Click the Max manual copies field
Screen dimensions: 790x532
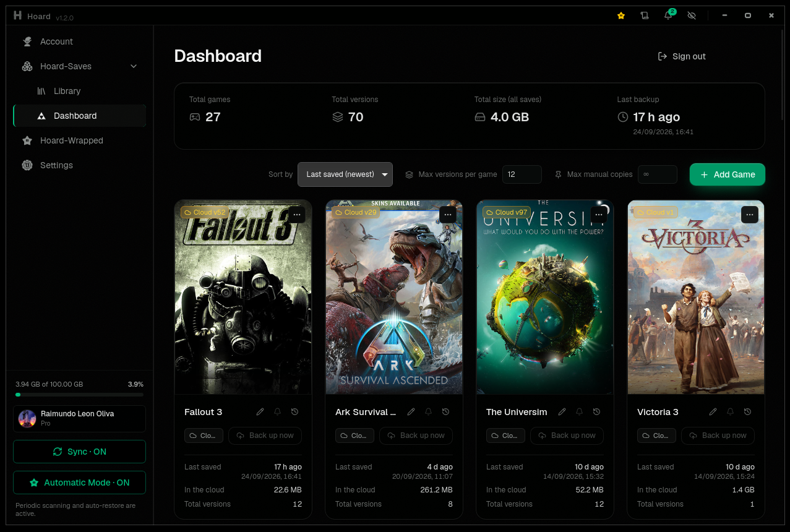(658, 174)
